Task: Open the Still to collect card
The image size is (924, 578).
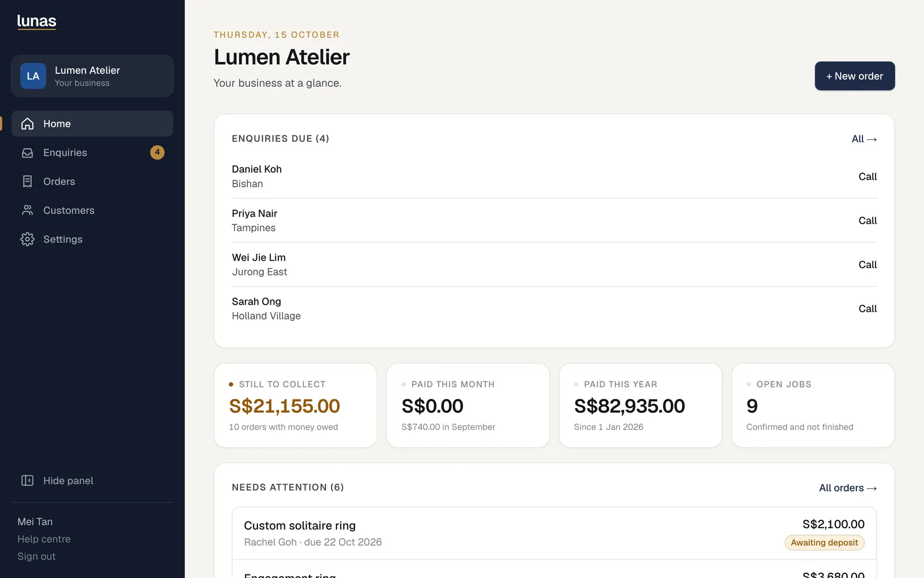Action: [x=296, y=405]
